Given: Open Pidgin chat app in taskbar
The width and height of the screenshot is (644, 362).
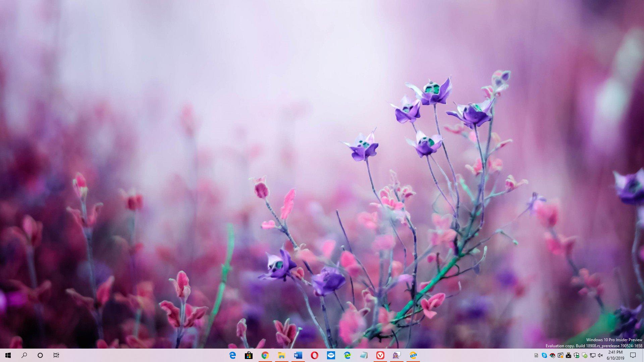Looking at the screenshot, I should coord(397,355).
